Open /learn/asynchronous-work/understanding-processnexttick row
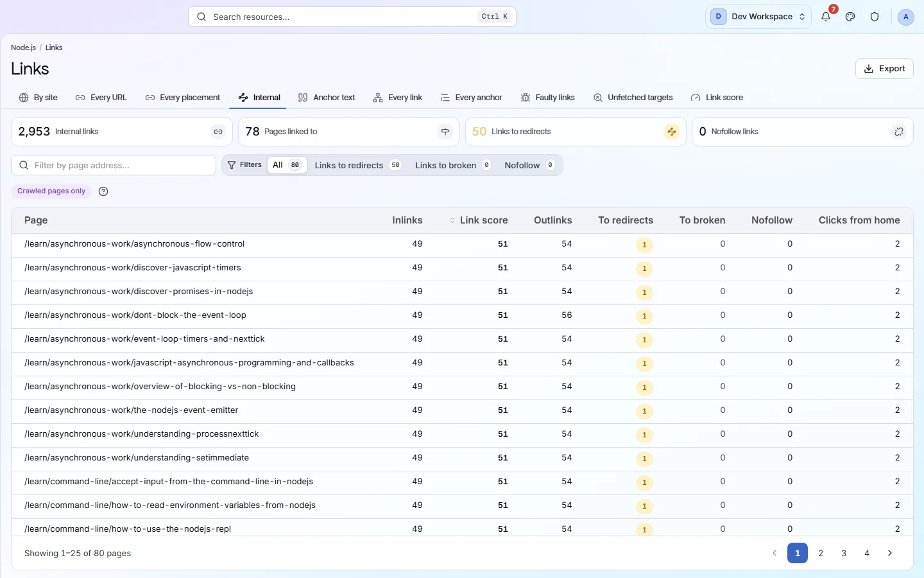Image resolution: width=924 pixels, height=578 pixels. (x=462, y=435)
